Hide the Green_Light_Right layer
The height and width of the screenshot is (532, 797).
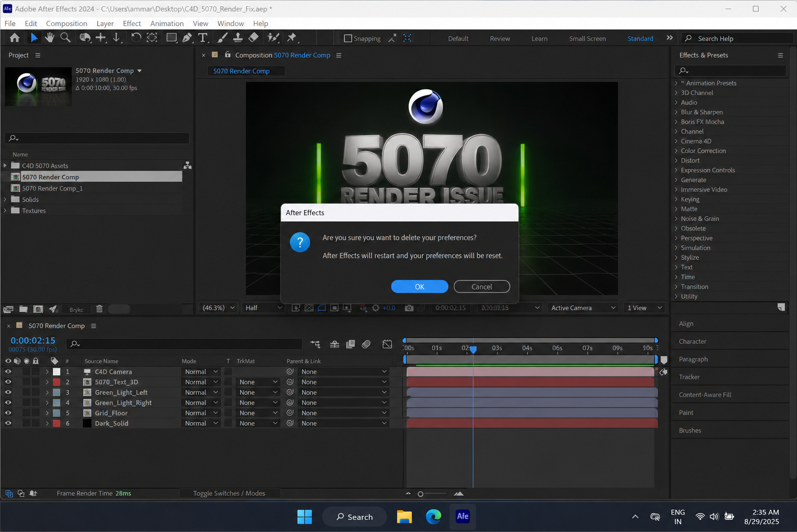(x=8, y=403)
